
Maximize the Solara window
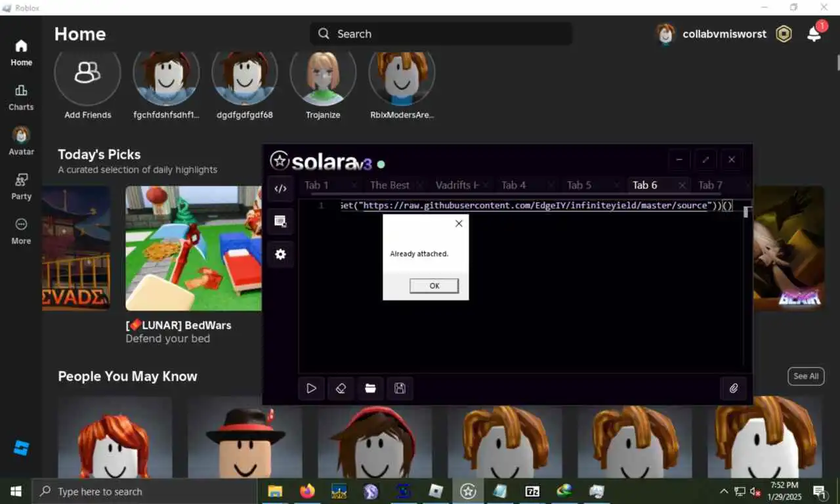705,159
